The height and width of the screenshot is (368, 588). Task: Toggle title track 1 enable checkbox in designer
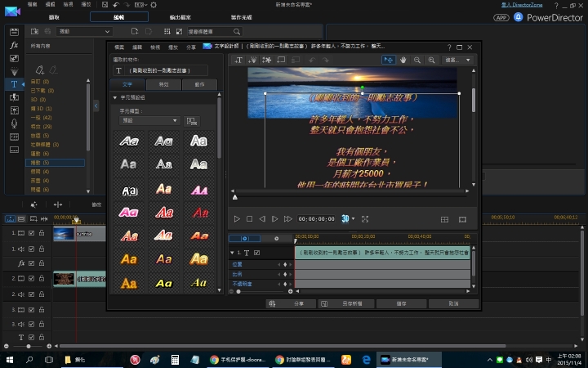[257, 253]
